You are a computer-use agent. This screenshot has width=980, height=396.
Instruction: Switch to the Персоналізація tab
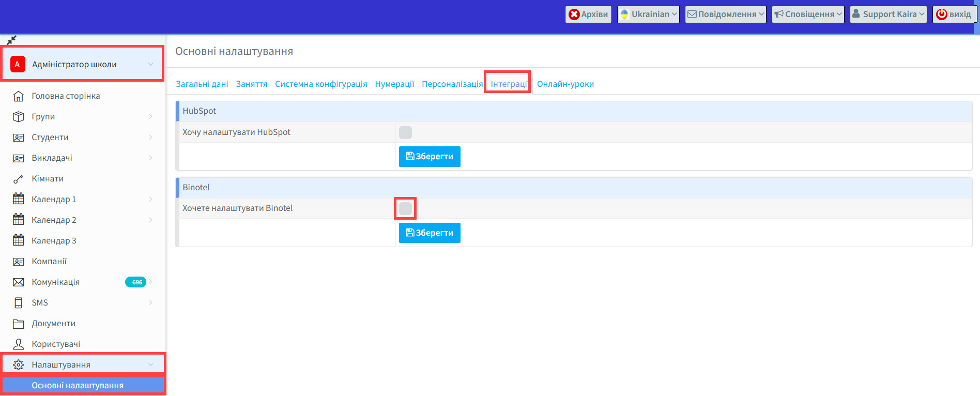452,84
